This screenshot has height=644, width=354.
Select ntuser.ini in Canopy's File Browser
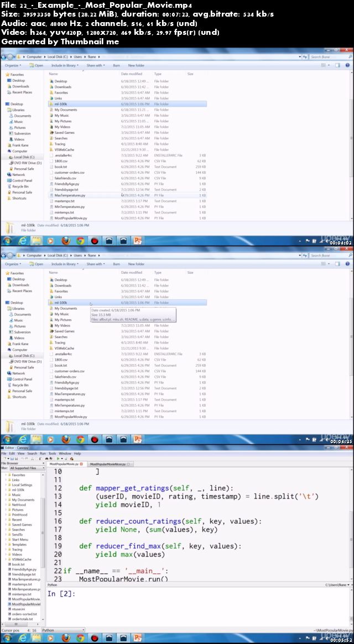[18, 609]
